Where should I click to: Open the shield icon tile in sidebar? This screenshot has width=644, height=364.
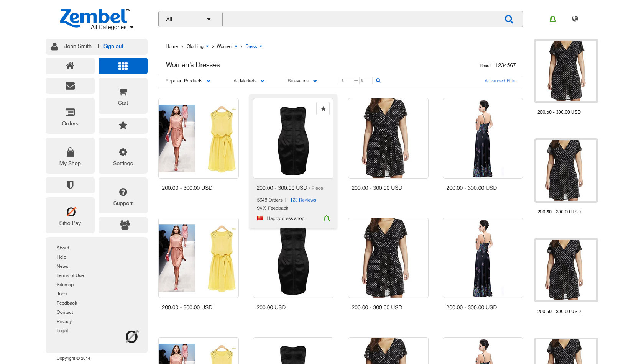click(70, 185)
